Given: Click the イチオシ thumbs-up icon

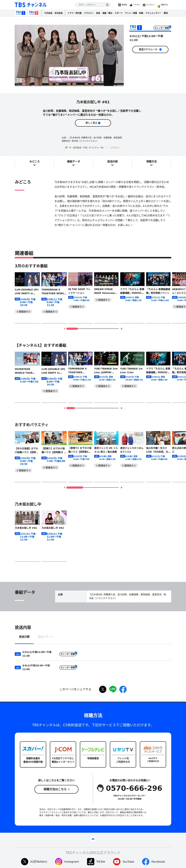Looking at the screenshot, I should tap(131, 5).
